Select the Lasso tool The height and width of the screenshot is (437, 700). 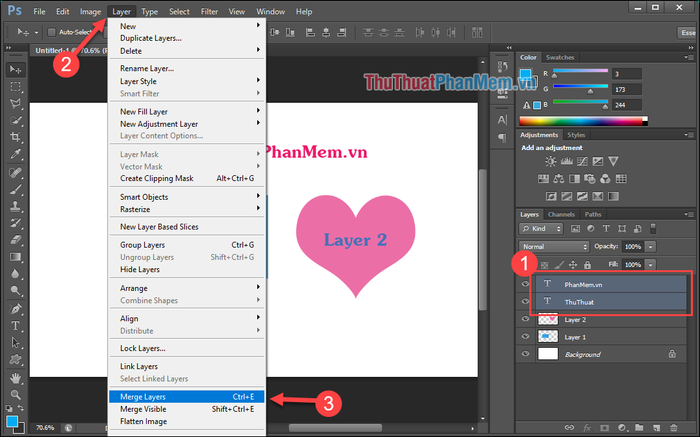pyautogui.click(x=16, y=104)
